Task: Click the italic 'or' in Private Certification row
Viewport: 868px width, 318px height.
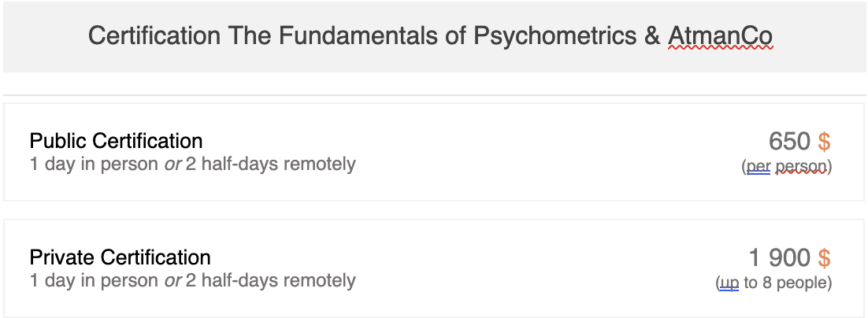Action: 172,282
